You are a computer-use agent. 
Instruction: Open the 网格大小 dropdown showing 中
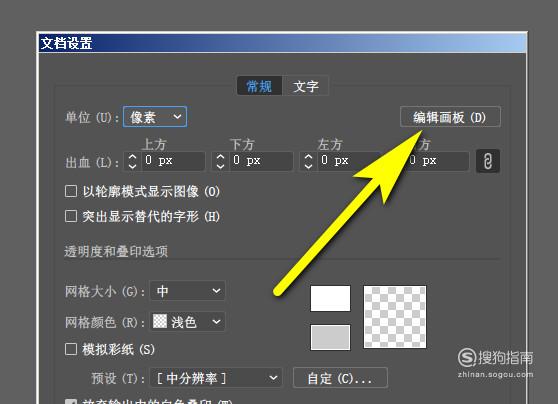(x=188, y=291)
